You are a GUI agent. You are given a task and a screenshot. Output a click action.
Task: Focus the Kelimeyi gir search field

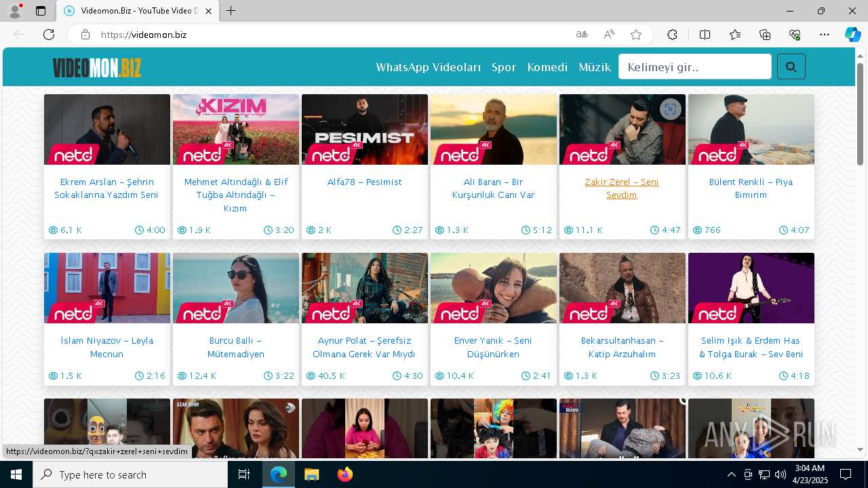click(x=695, y=67)
